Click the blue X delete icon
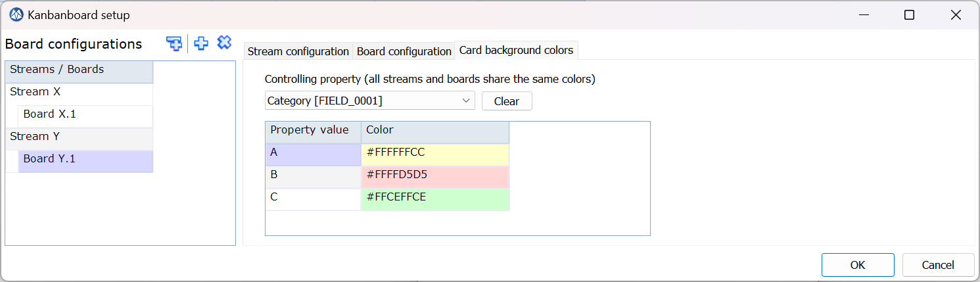 pyautogui.click(x=224, y=43)
